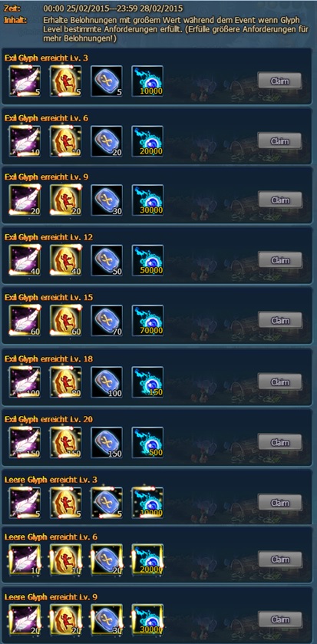317x644 pixels.
Task: Select blue rune stone with quantity 150
Action: 107,443
